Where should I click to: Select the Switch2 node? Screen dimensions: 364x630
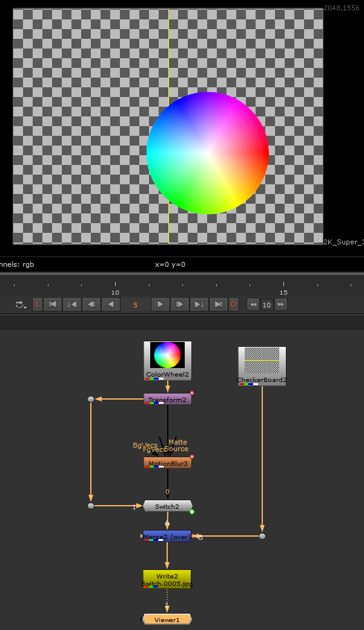tap(168, 506)
